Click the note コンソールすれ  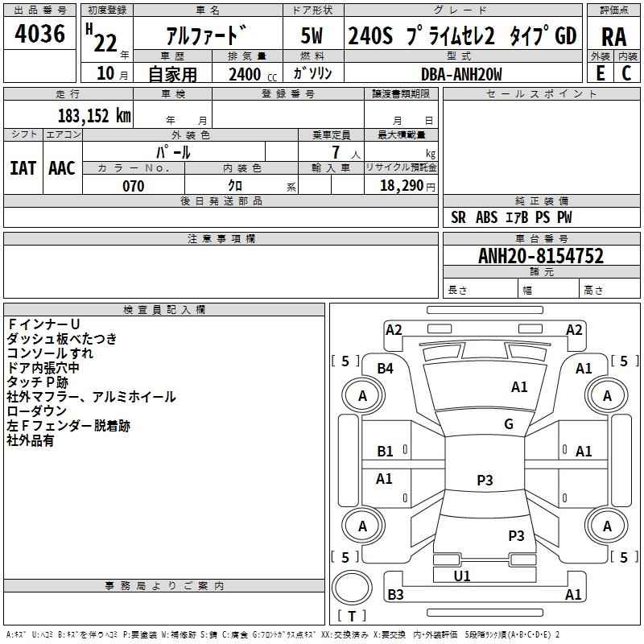pyautogui.click(x=50, y=353)
